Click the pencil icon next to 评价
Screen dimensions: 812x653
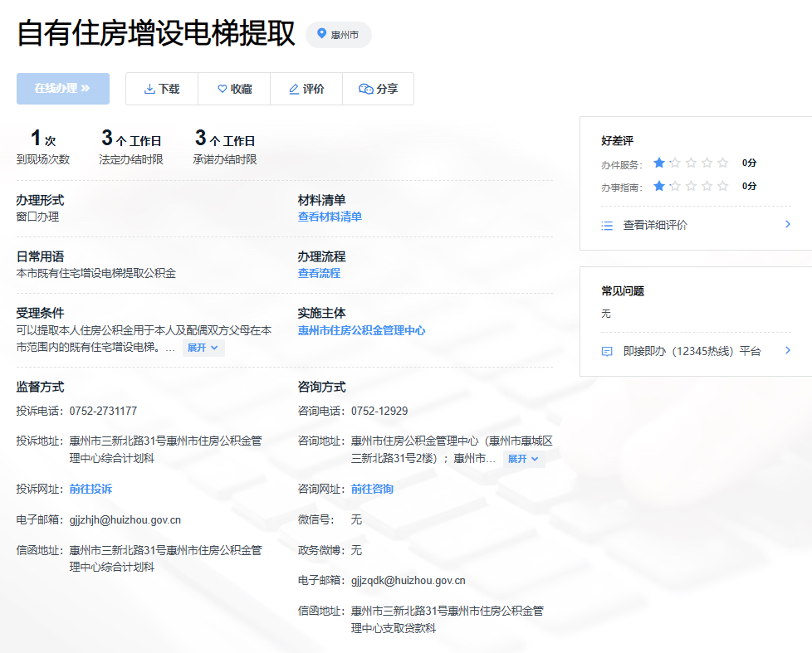tap(294, 89)
